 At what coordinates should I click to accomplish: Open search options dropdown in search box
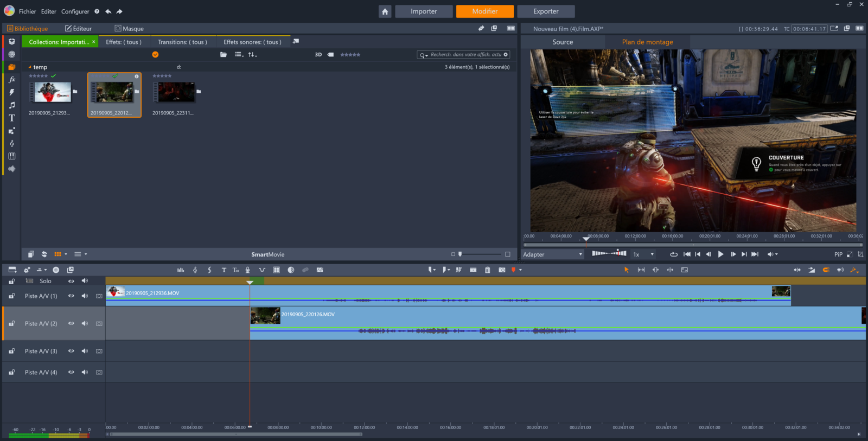point(424,55)
